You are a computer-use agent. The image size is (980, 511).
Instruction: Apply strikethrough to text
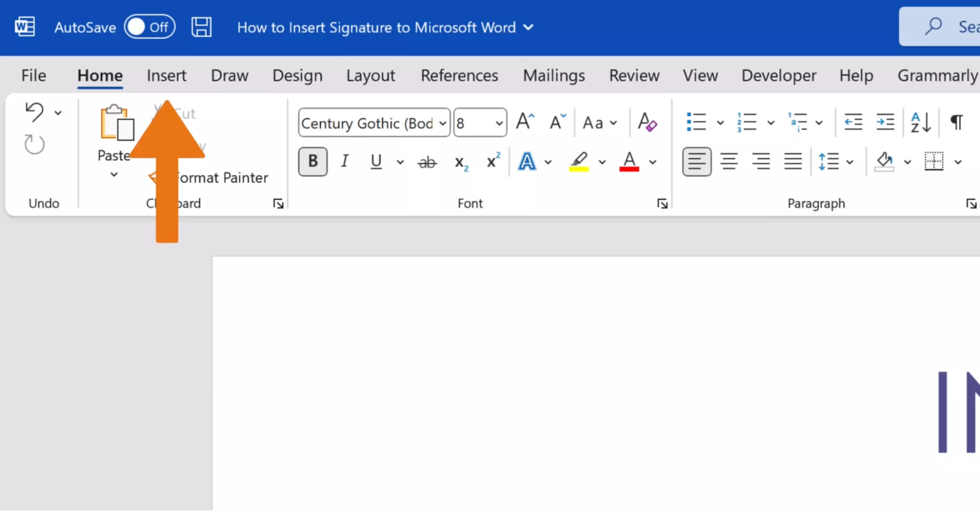tap(427, 161)
